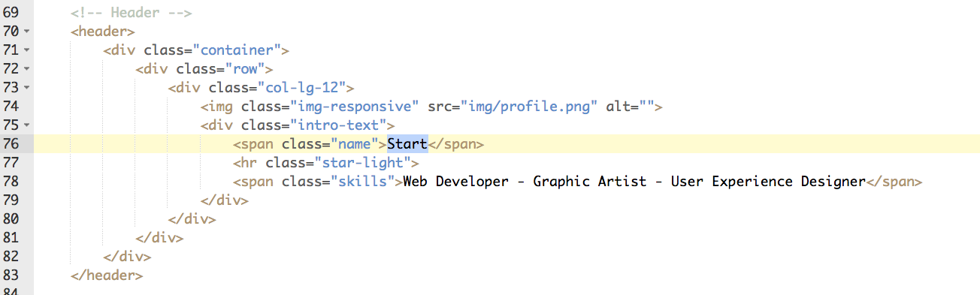Screen dimensions: 980x295
Task: Click the skills class attribute value
Action: point(363,182)
